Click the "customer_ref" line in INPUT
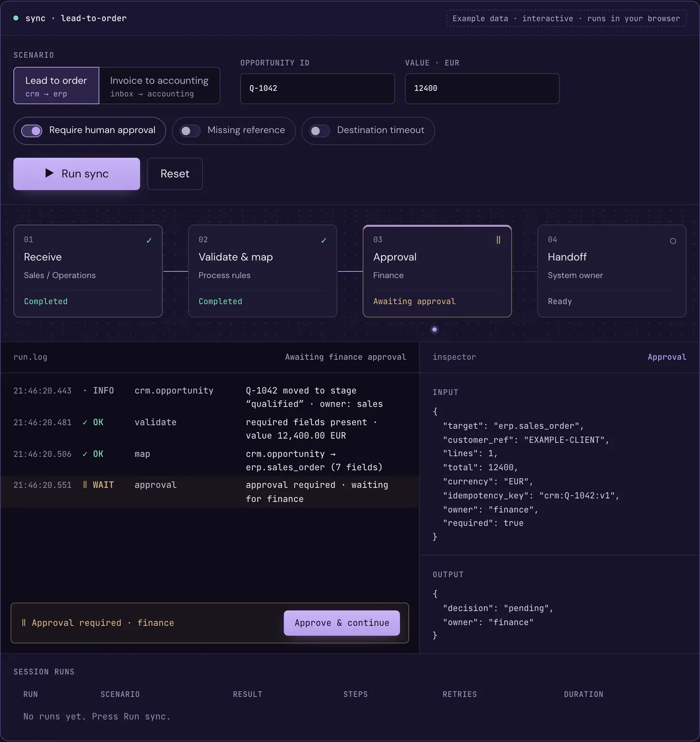 click(x=526, y=440)
